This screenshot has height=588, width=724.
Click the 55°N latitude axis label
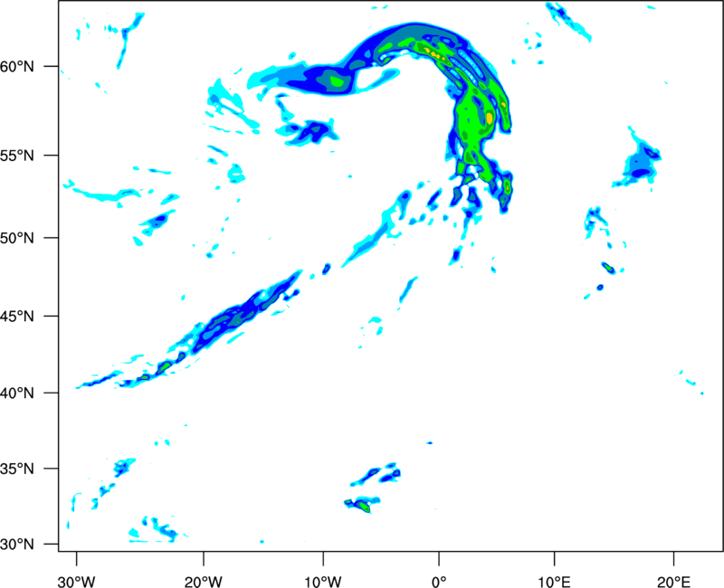click(17, 156)
